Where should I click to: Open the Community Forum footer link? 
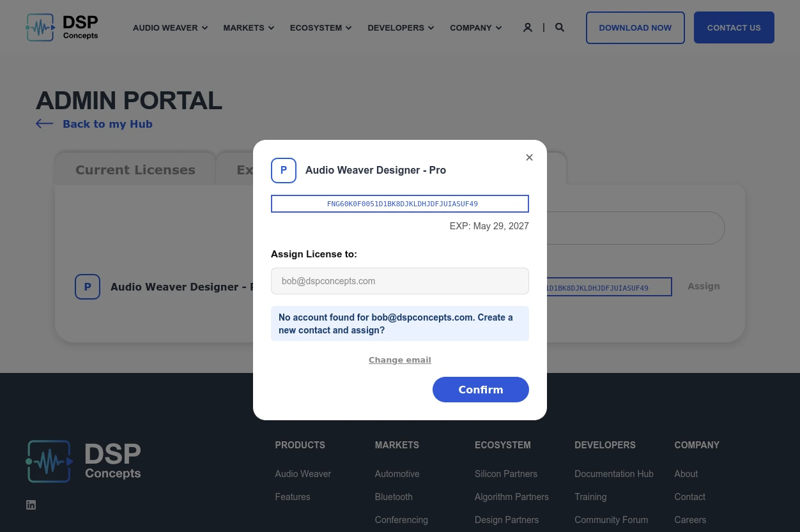tap(612, 520)
